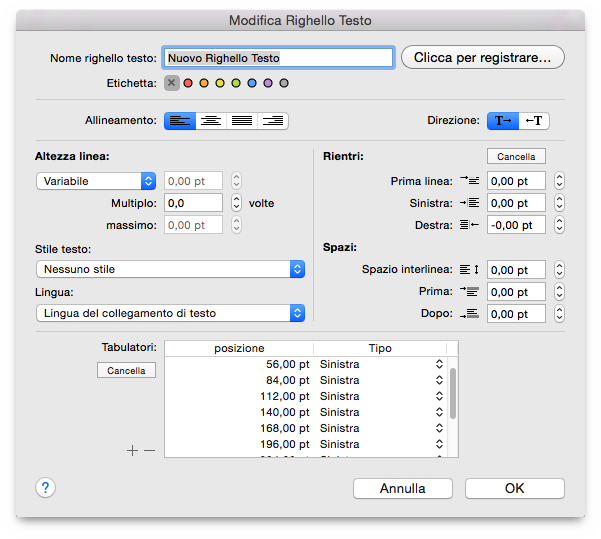The width and height of the screenshot is (601, 539).
Task: Click the Clicca per registrare button
Action: 483,58
